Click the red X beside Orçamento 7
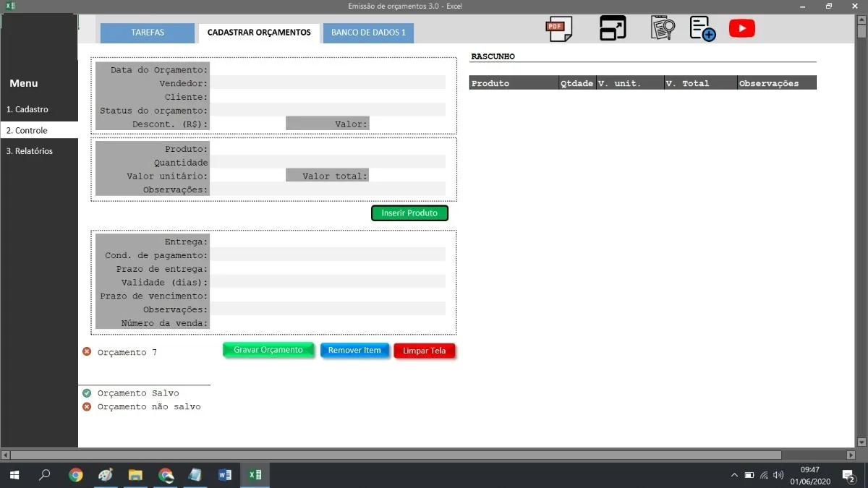Viewport: 868px width, 488px height. (87, 352)
